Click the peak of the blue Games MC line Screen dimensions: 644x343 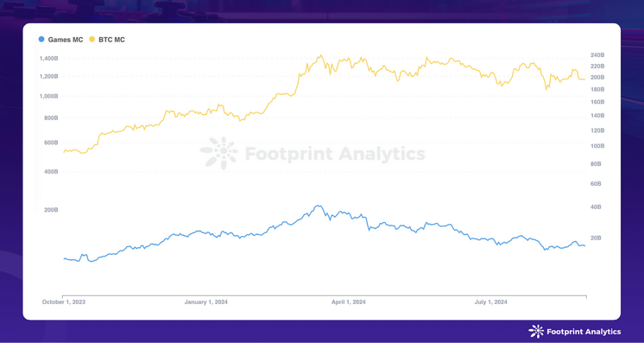point(317,206)
